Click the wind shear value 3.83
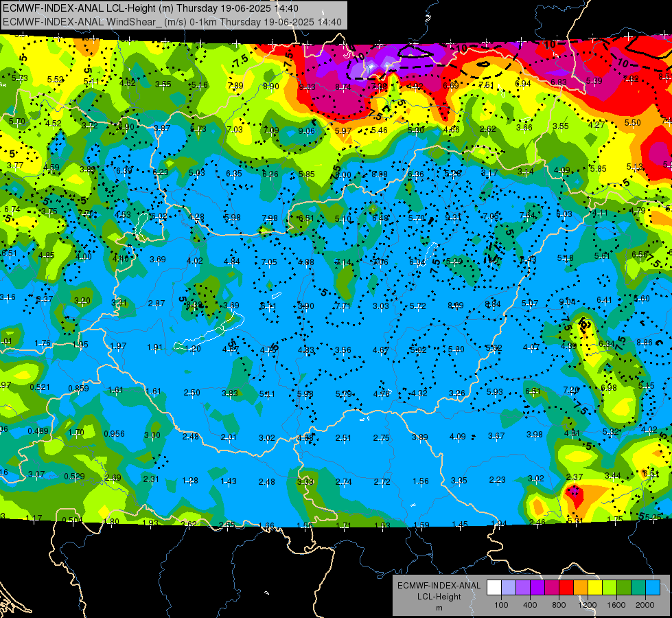 pos(230,393)
